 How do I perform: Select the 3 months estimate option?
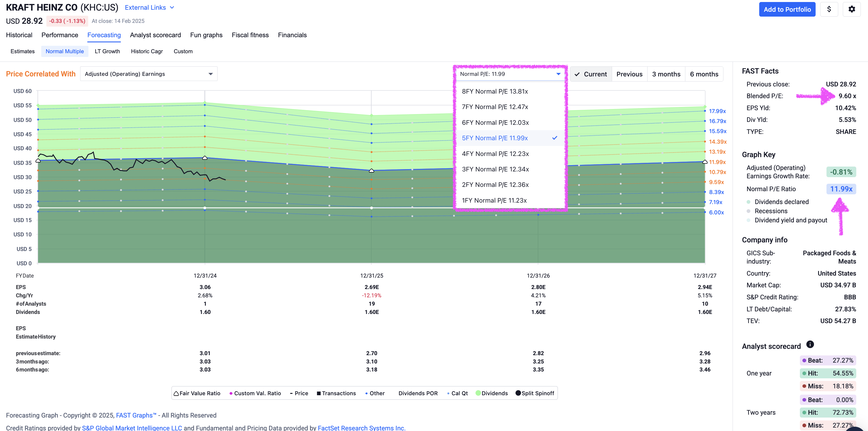coord(666,74)
